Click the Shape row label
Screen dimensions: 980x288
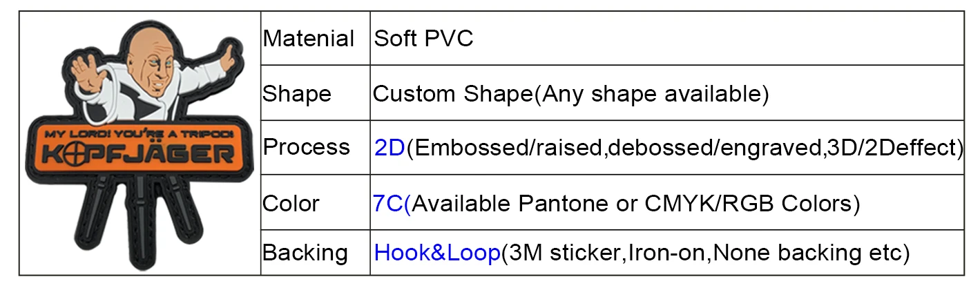(x=297, y=93)
